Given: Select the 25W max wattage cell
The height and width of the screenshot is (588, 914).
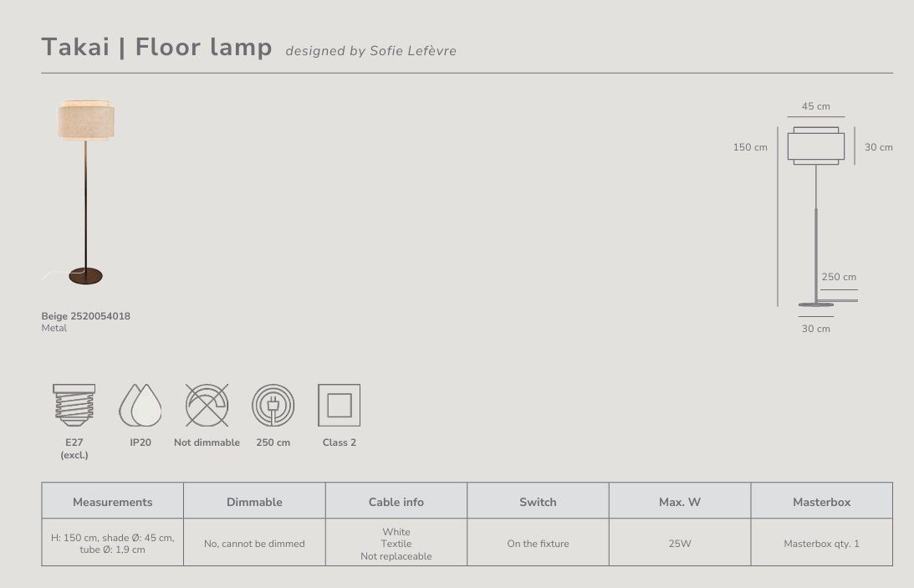Looking at the screenshot, I should 680,543.
